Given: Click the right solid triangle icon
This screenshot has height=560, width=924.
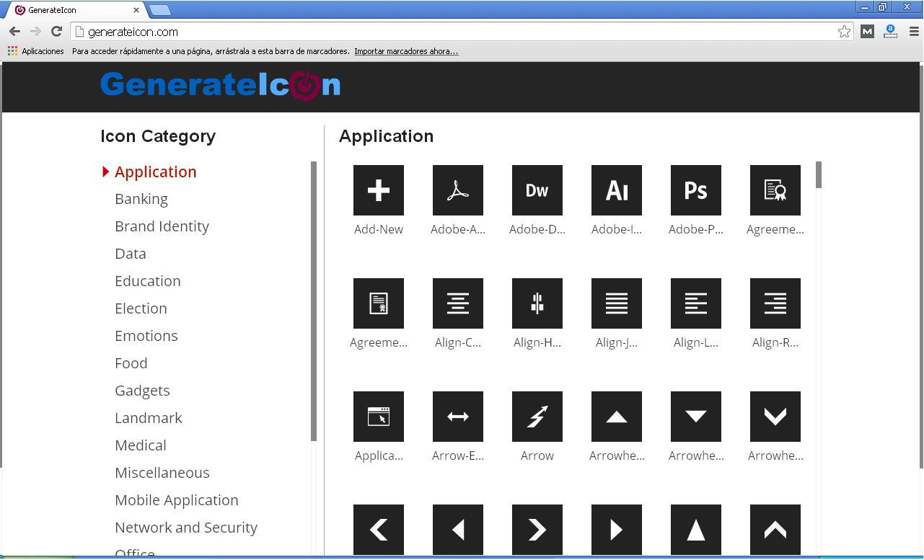Looking at the screenshot, I should (x=617, y=530).
